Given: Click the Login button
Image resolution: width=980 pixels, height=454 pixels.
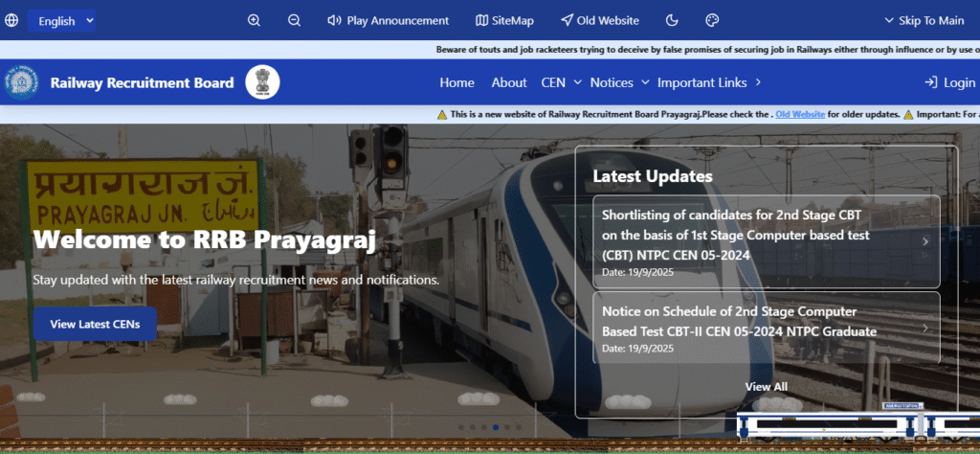Looking at the screenshot, I should tap(950, 82).
